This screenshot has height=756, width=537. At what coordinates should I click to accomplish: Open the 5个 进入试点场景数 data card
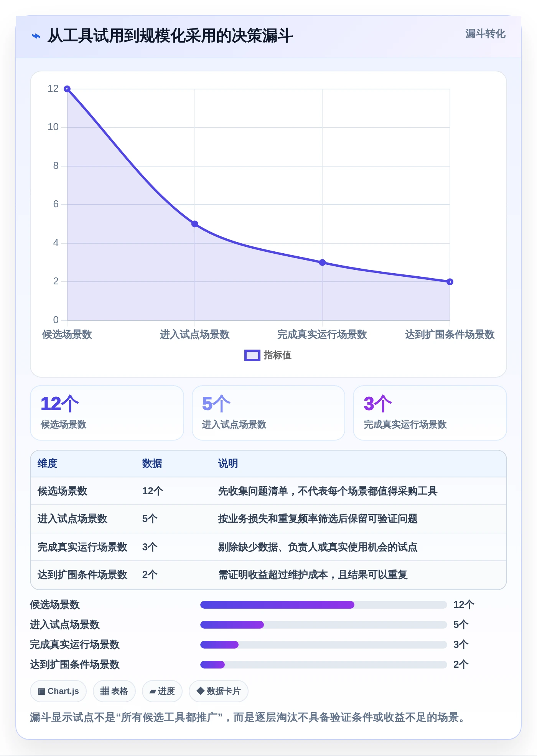(x=268, y=413)
